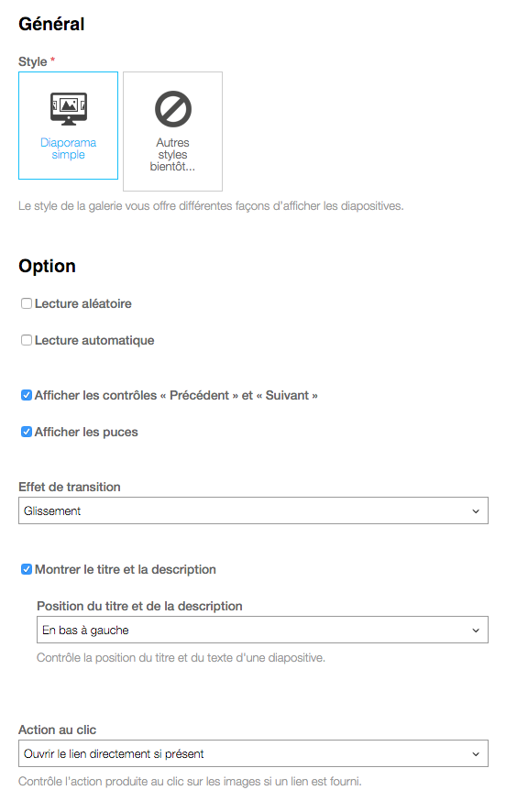The width and height of the screenshot is (506, 812).
Task: Open the Position du titre dropdown
Action: point(262,630)
